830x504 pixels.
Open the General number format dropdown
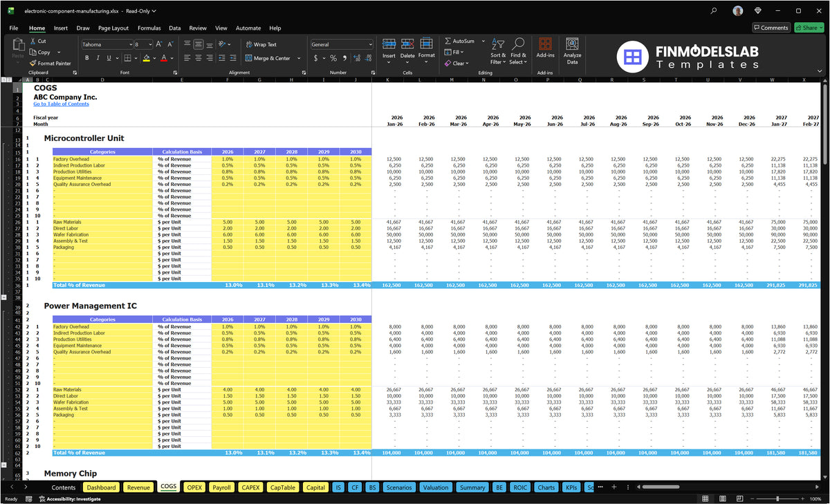tap(369, 44)
